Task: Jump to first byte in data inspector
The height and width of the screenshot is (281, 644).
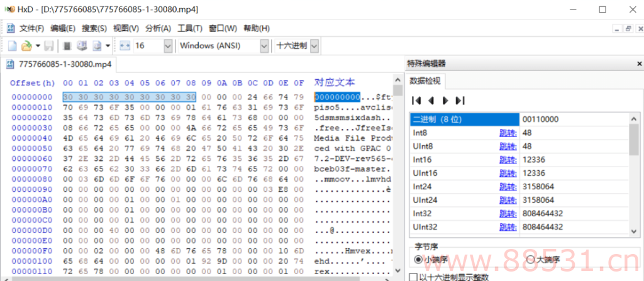Action: (416, 101)
